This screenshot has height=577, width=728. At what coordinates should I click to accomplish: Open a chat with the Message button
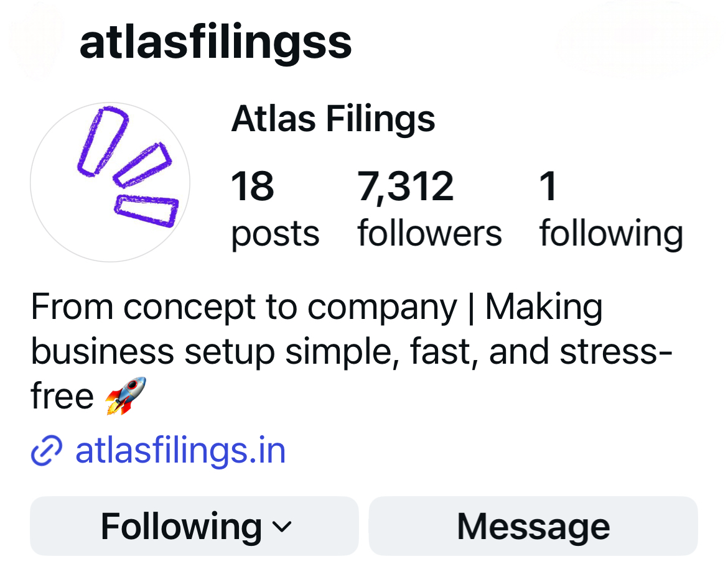[533, 527]
